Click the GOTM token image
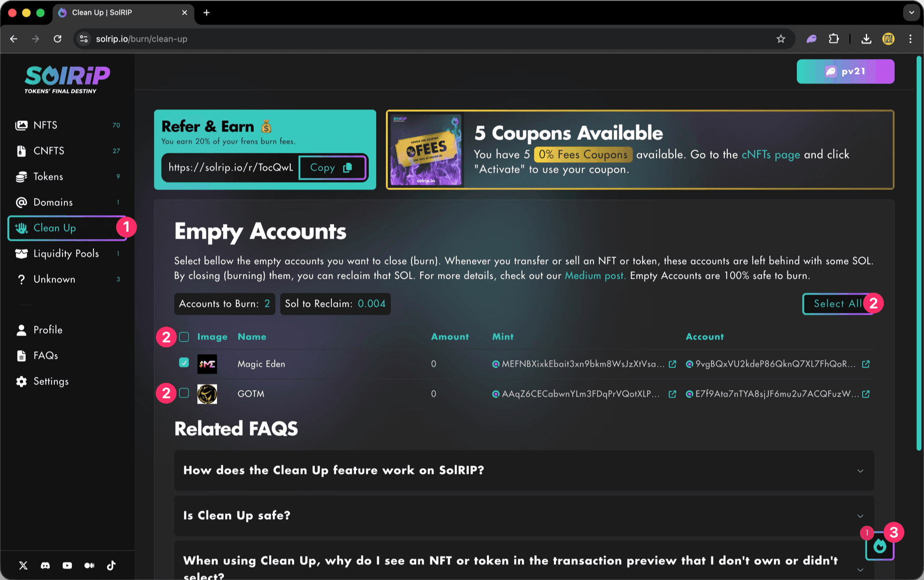The image size is (924, 580). 207,394
